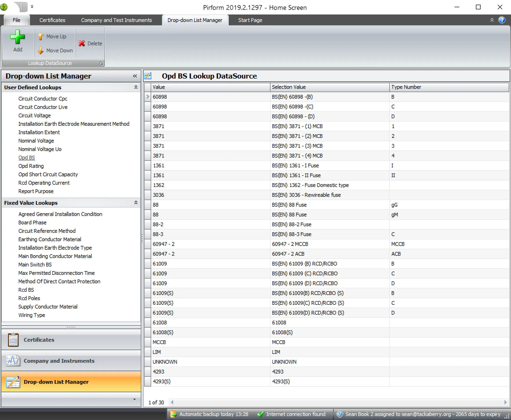Click the automatic backup icon in the status bar
The width and height of the screenshot is (511, 420).
pos(173,414)
